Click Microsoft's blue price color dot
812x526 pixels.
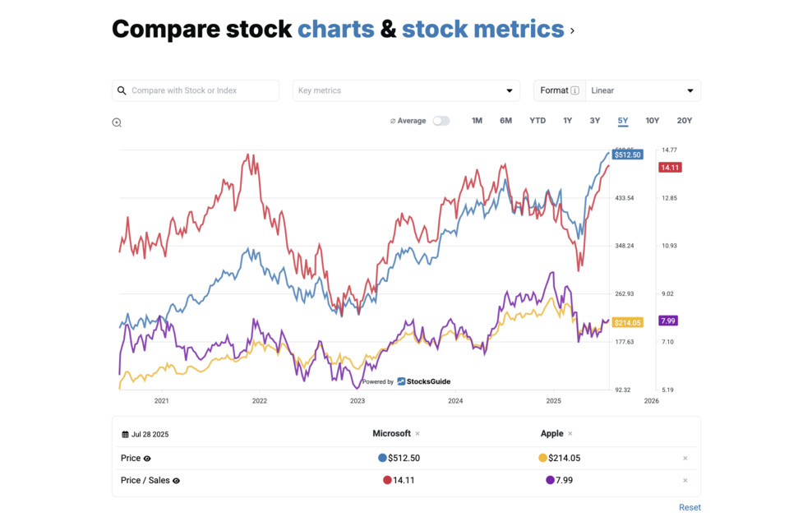(x=382, y=458)
